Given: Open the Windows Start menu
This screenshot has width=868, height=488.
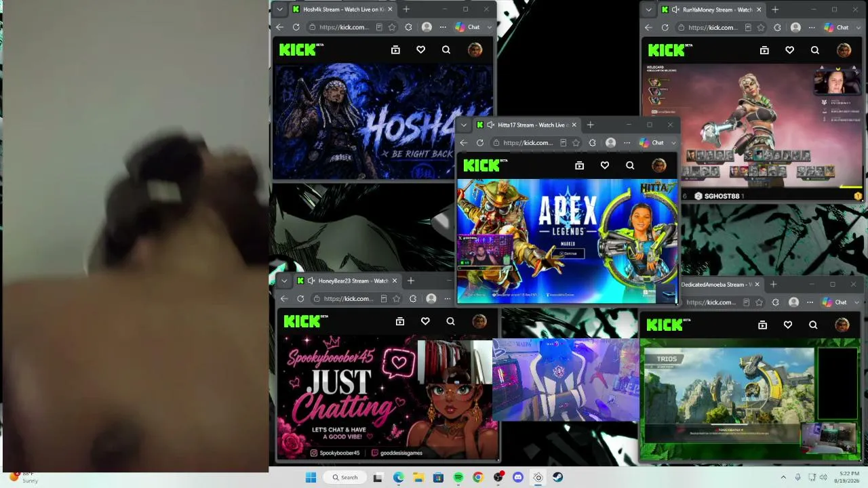Looking at the screenshot, I should [311, 477].
